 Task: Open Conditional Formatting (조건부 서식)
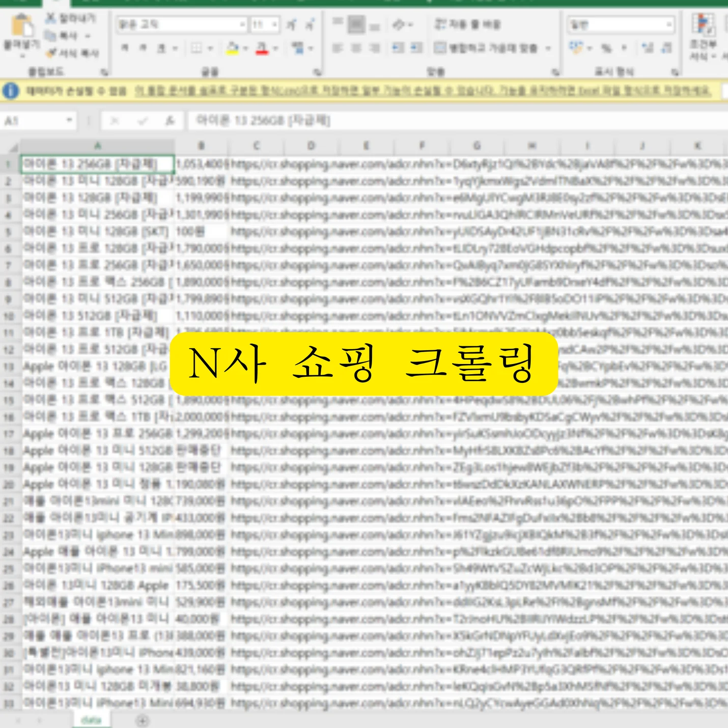[x=704, y=36]
